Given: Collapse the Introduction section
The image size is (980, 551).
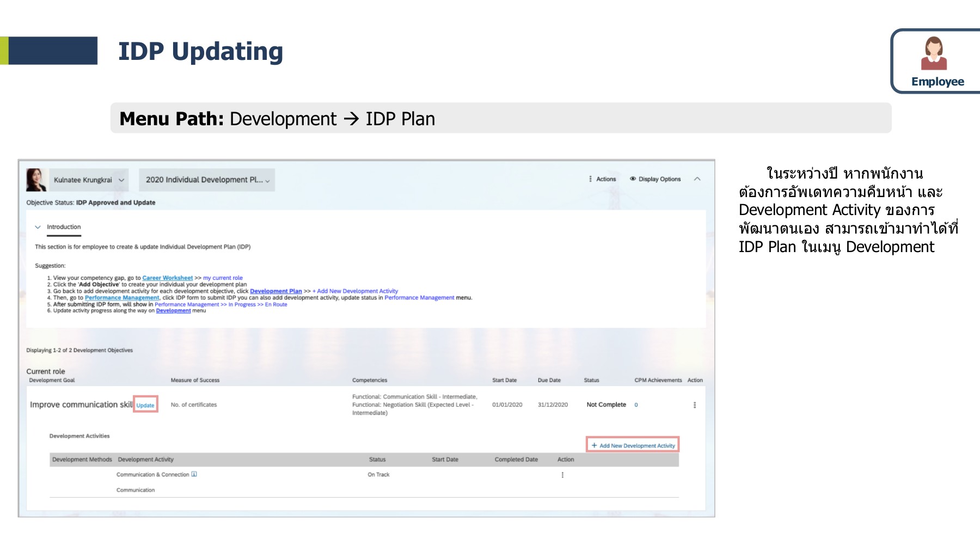Looking at the screenshot, I should (37, 227).
